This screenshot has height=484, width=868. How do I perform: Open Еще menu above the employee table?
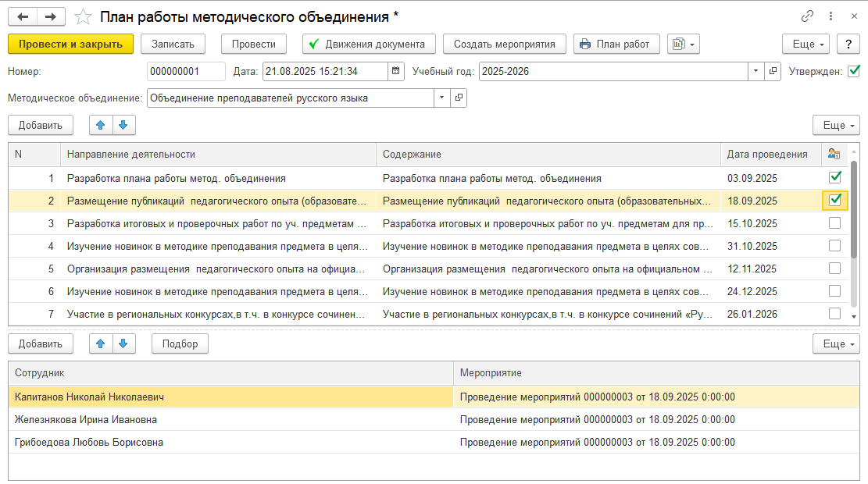(x=836, y=343)
